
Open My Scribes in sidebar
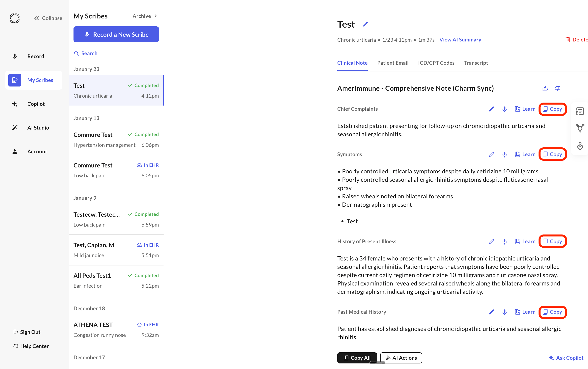tap(34, 80)
